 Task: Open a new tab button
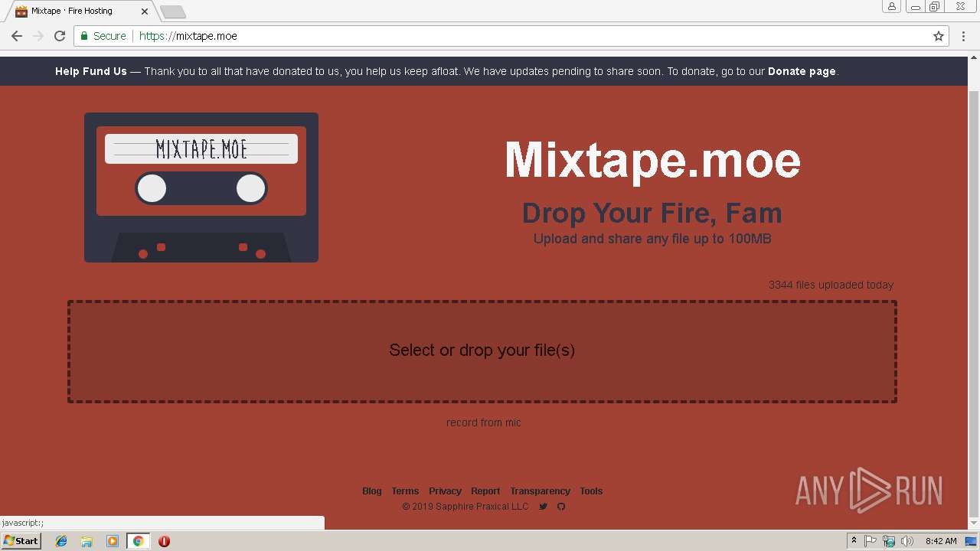pos(173,11)
